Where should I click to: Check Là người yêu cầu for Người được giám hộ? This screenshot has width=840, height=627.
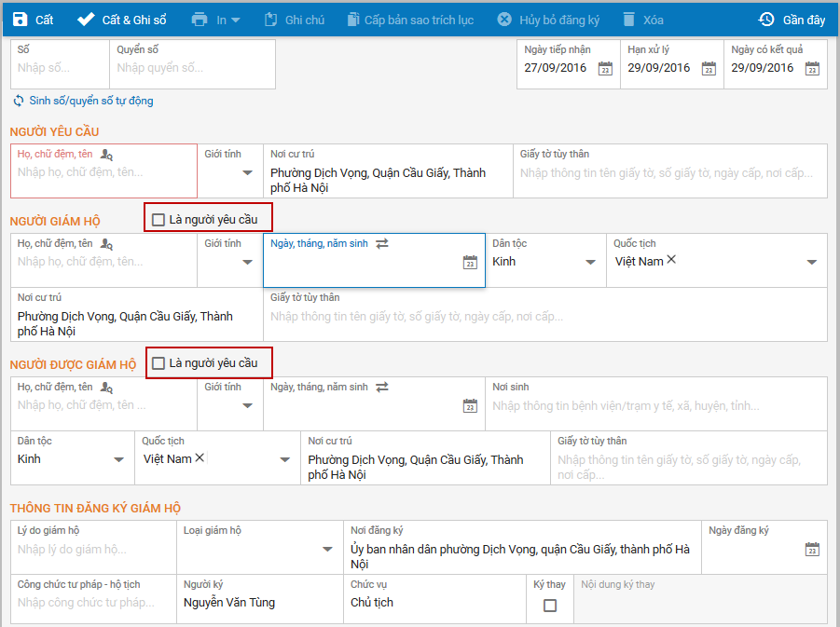pos(158,363)
